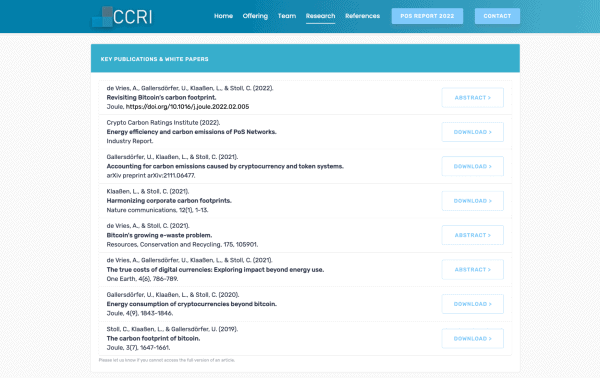
Task: Download Energy consumption of cryptocurrencies beyond bitcoin
Action: 473,304
